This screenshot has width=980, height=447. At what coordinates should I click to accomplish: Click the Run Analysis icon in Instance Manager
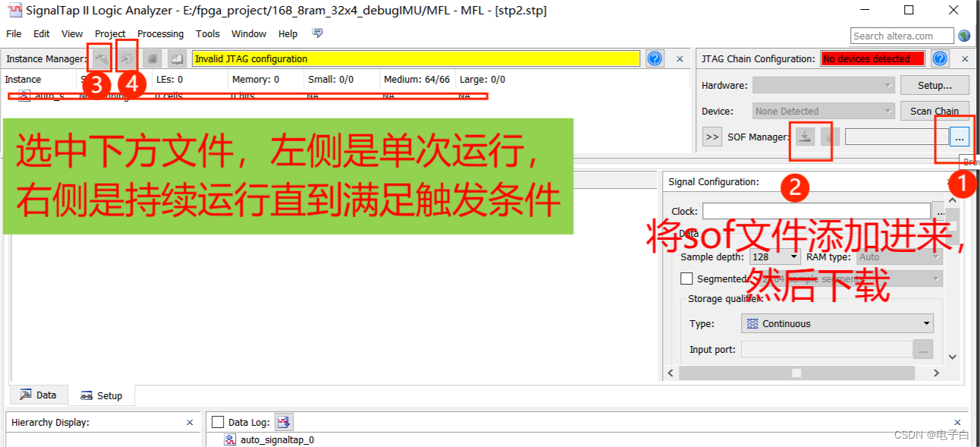[x=101, y=58]
